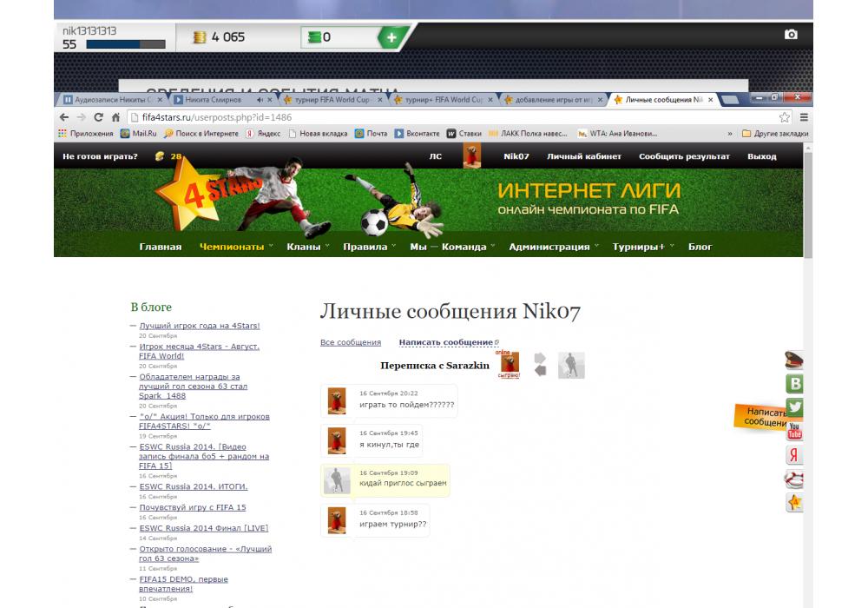Screen dimensions: 868x608
Task: Switch to the Аудиозаписи Никиты tab
Action: coord(112,100)
